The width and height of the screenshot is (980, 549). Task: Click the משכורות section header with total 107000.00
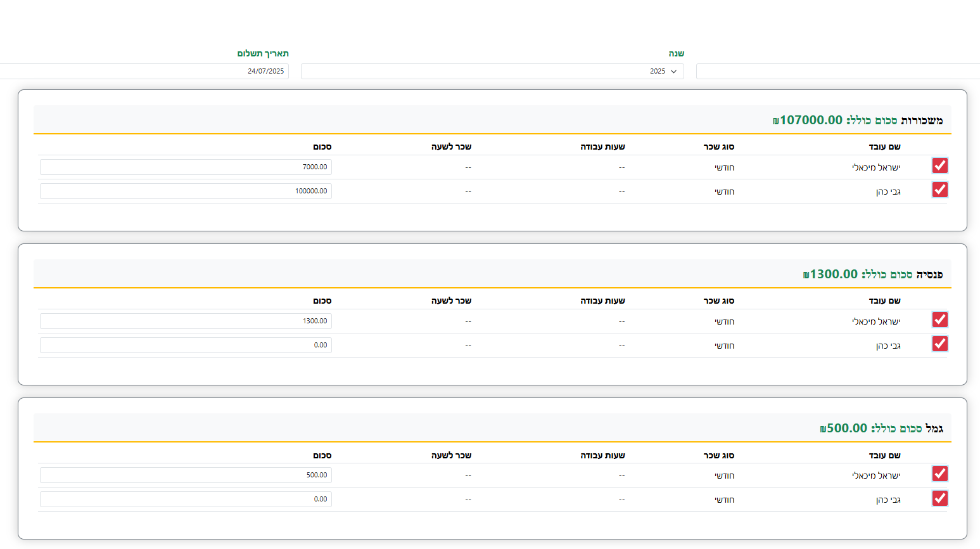coord(858,120)
